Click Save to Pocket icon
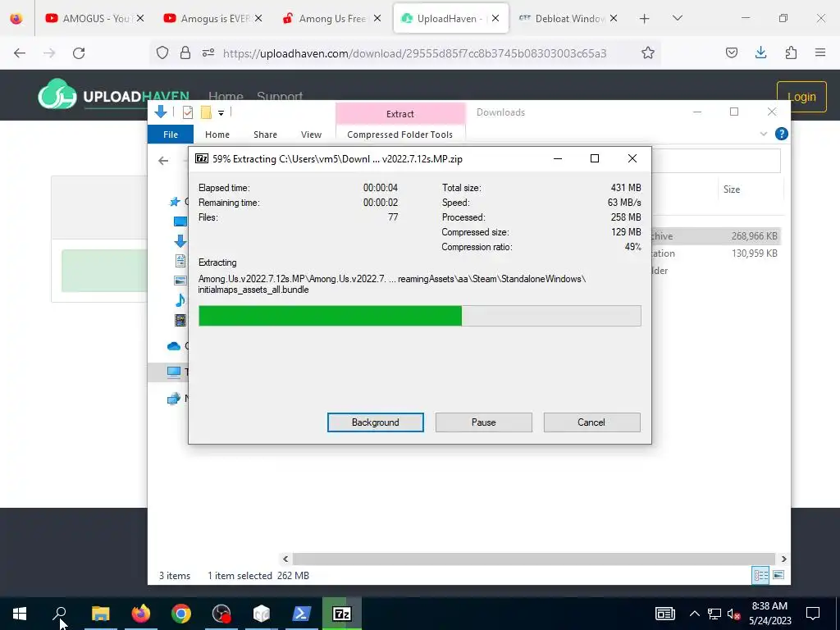Image resolution: width=840 pixels, height=630 pixels. [731, 52]
